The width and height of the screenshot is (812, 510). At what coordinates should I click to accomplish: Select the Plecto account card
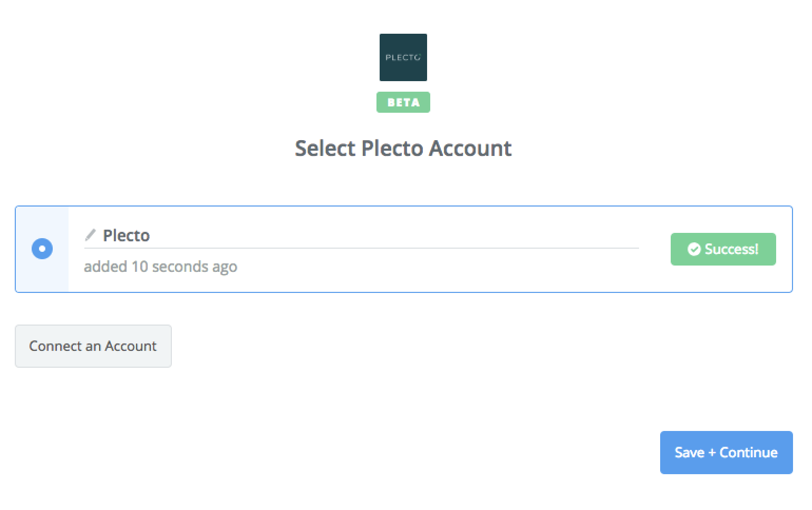(x=404, y=249)
